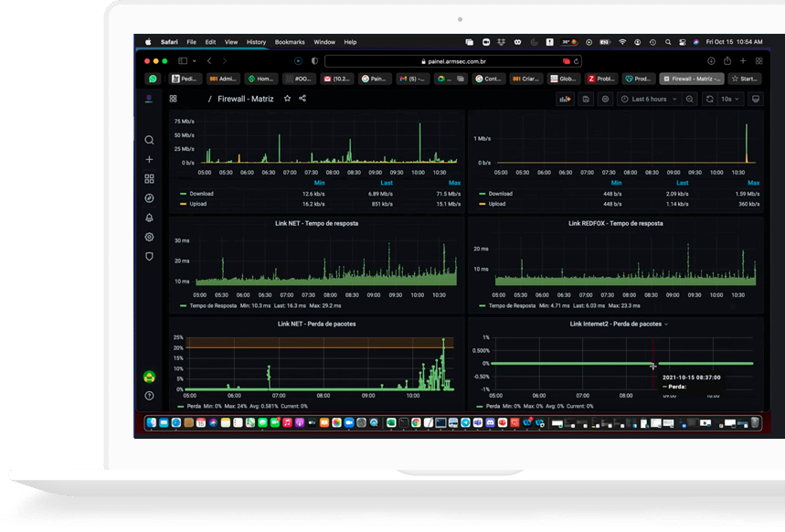This screenshot has width=785, height=532.
Task: Click the zoom out time range button
Action: click(690, 99)
